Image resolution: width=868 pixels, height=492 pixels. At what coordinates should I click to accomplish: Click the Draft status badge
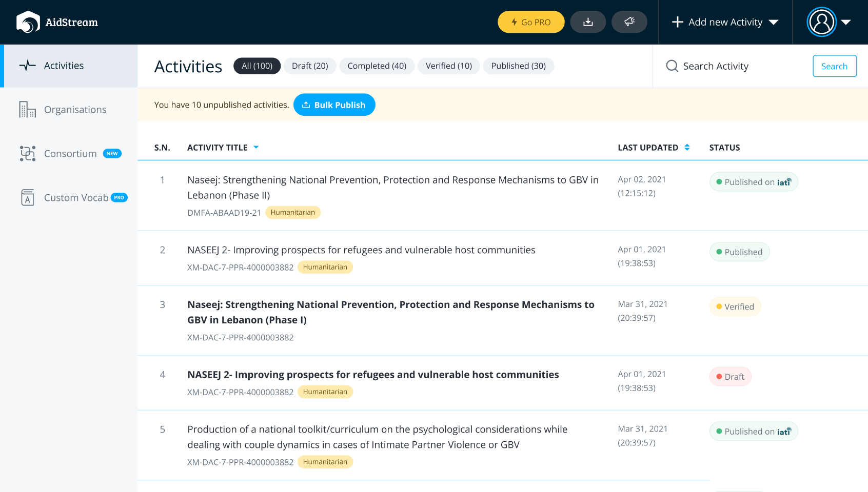coord(731,377)
